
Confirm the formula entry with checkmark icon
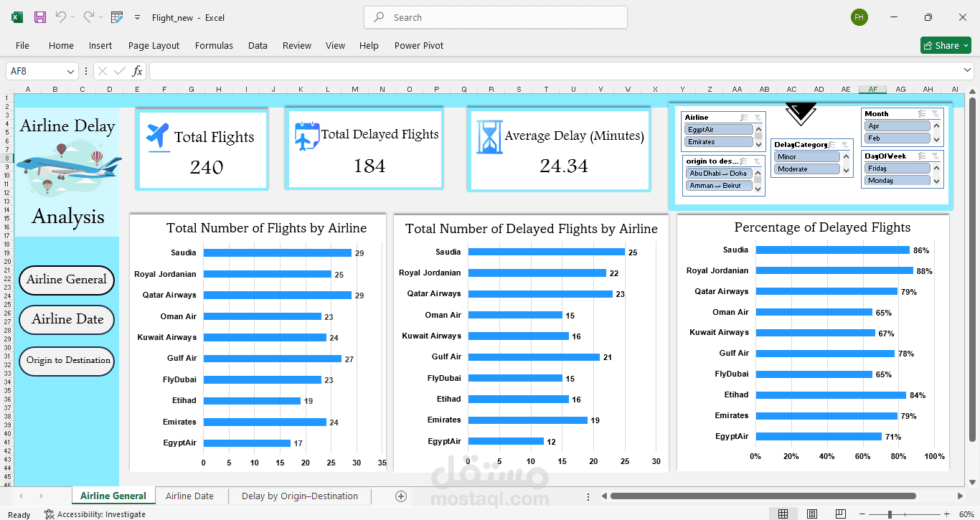(x=119, y=71)
